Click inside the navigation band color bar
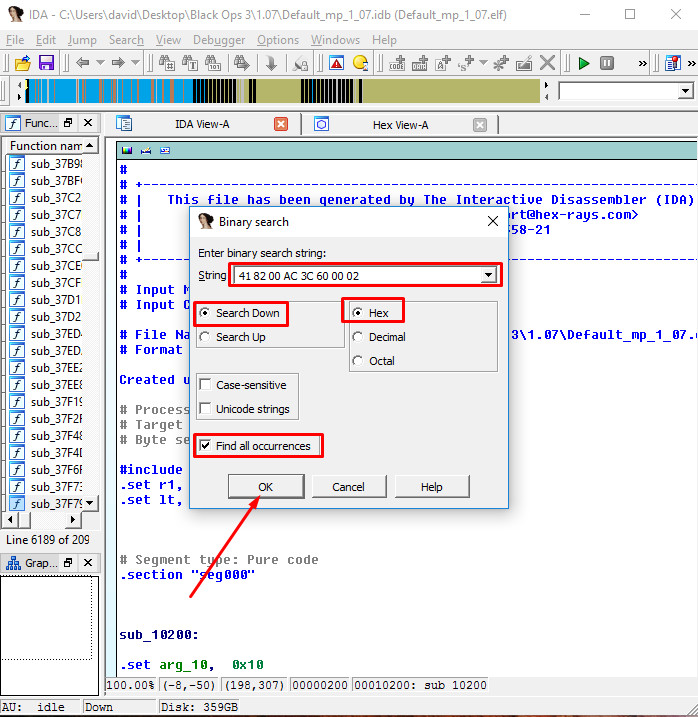 [283, 91]
